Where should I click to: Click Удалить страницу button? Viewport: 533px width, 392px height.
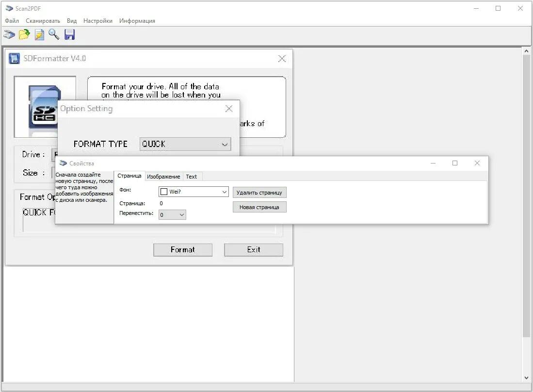[259, 193]
